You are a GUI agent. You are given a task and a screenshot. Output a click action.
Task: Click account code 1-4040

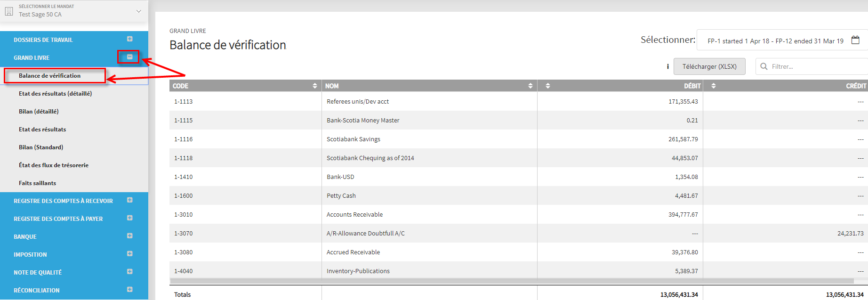point(183,271)
